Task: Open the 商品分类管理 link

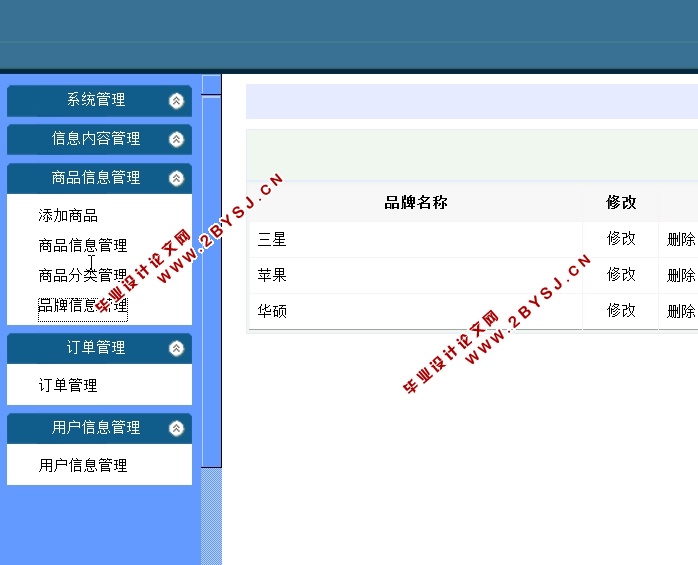Action: point(83,275)
